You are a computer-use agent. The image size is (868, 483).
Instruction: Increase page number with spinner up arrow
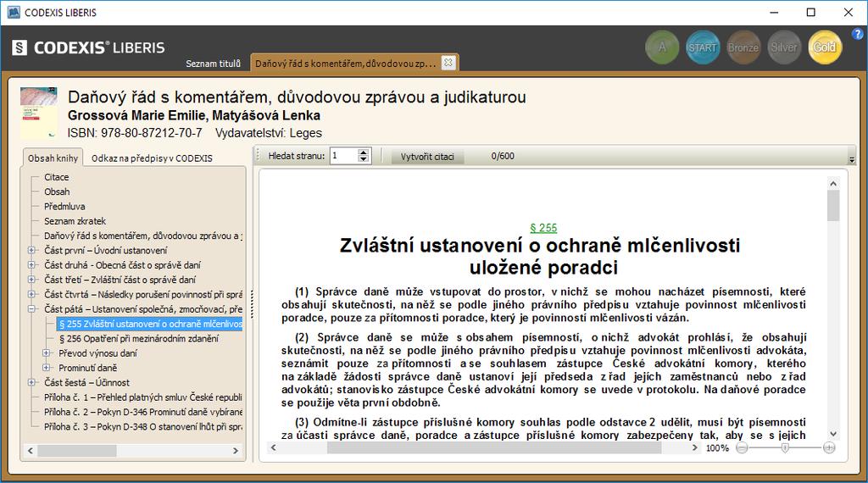(x=363, y=153)
